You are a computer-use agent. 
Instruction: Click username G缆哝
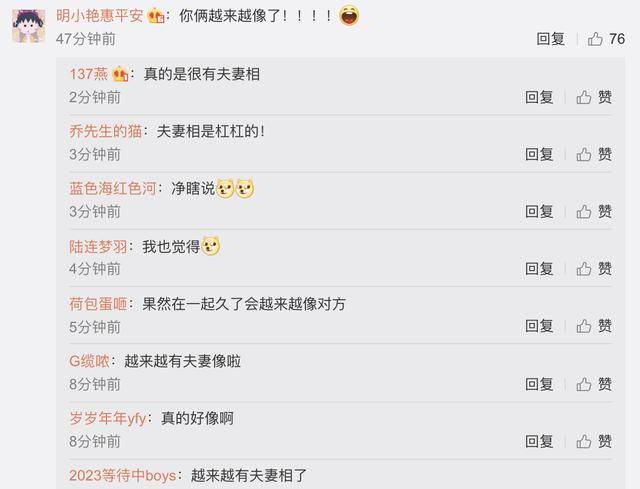[x=89, y=361]
